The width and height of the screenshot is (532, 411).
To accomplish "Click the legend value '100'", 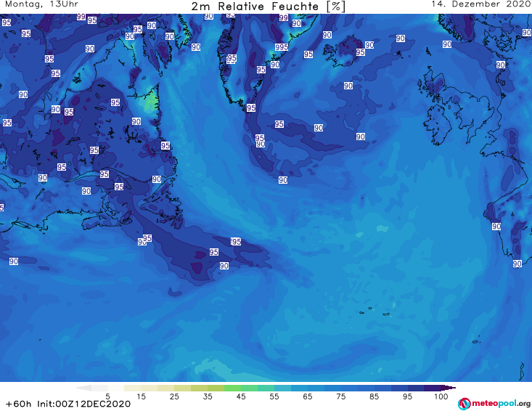I will point(441,396).
